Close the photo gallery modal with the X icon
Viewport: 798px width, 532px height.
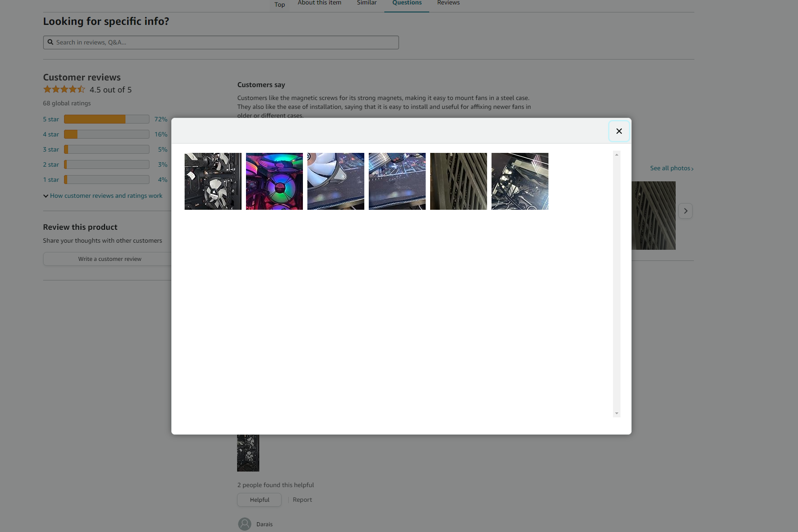pyautogui.click(x=619, y=131)
